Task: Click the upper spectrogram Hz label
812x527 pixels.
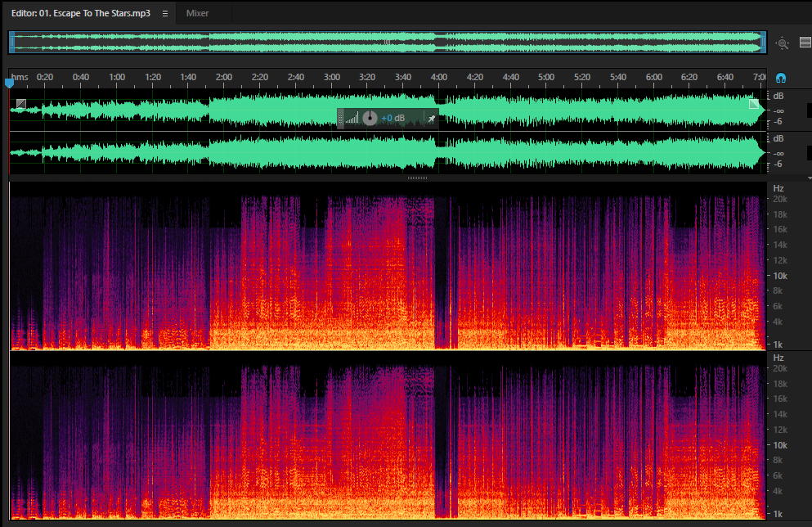Action: [778, 188]
